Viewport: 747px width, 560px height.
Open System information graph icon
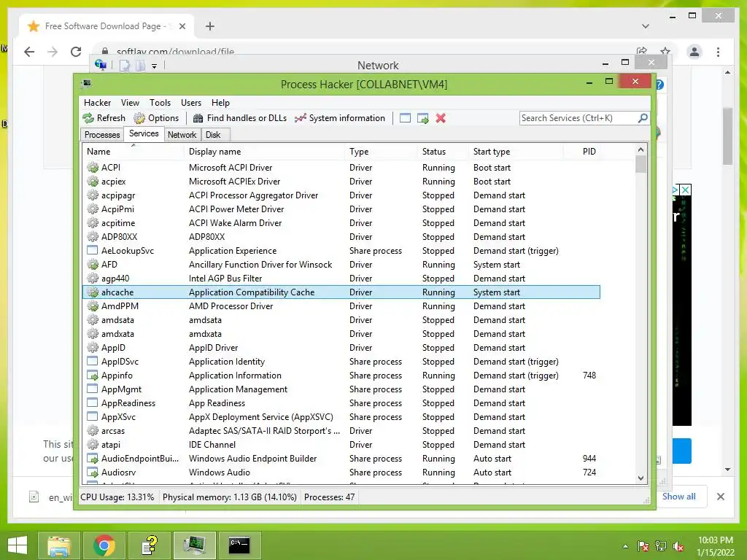click(x=300, y=118)
